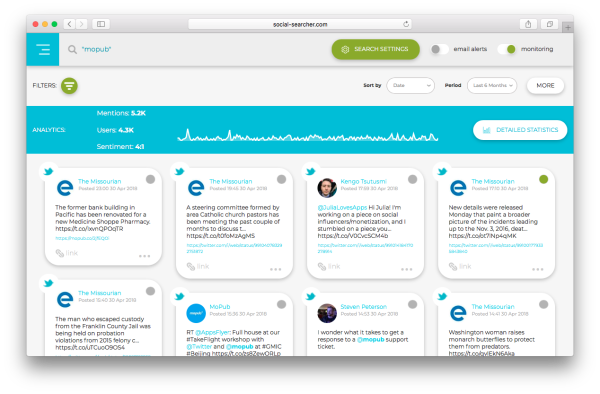Show the Safari sidebar
This screenshot has width=600, height=394.
pos(101,24)
